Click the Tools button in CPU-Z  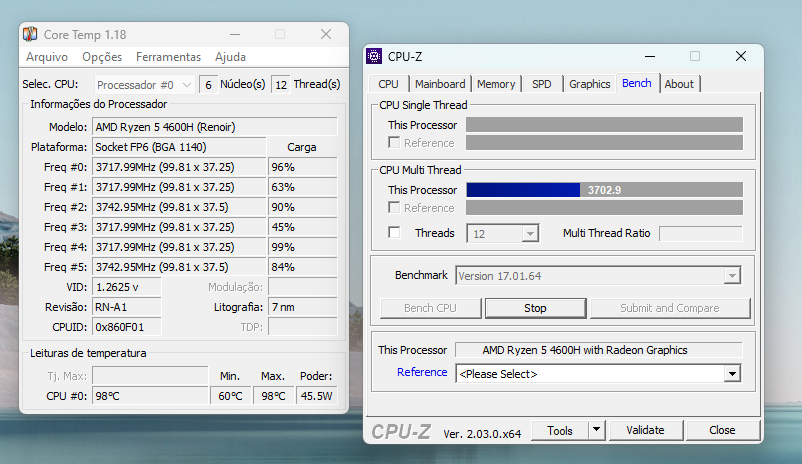(560, 431)
